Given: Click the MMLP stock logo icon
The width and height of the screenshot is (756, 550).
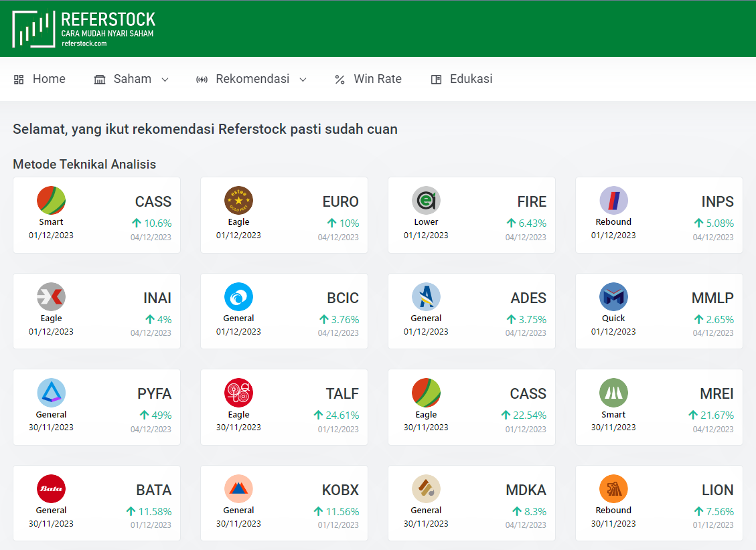Looking at the screenshot, I should (x=613, y=297).
